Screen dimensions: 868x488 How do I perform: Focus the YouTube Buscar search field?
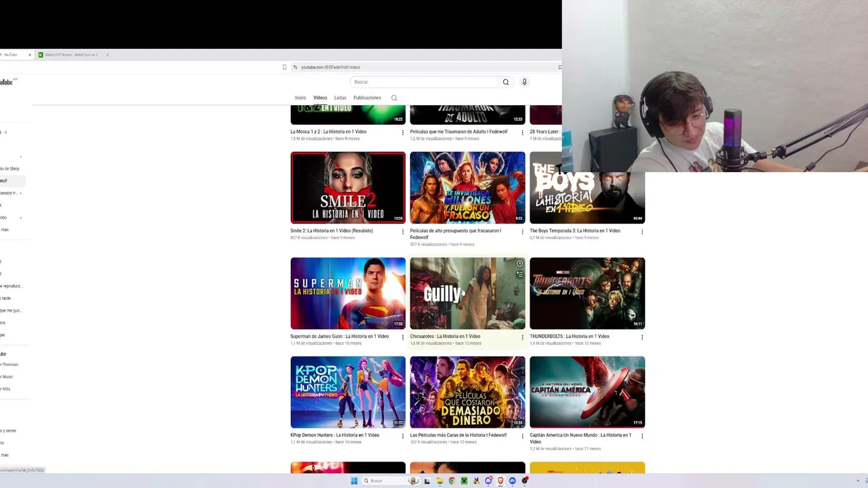click(424, 82)
